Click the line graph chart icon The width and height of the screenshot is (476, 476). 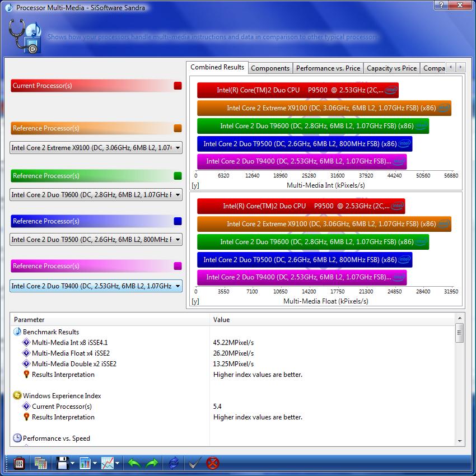click(108, 463)
